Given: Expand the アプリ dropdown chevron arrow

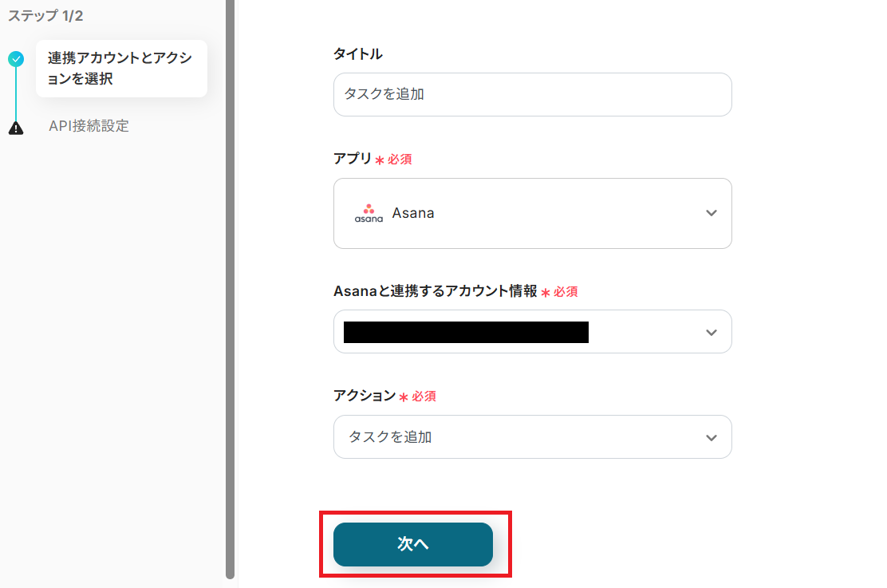Looking at the screenshot, I should click(712, 213).
